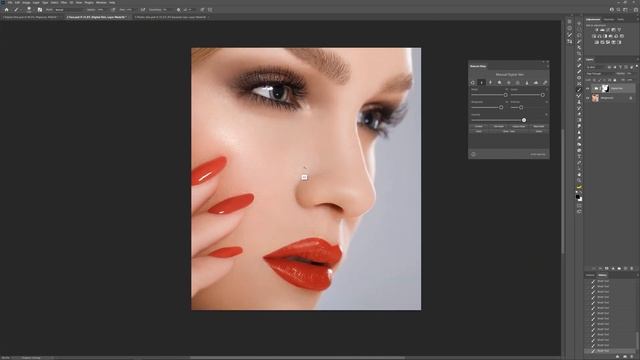Screen dimensions: 640x360
Task: Open the Brush Preset picker
Action: [x=29, y=10]
